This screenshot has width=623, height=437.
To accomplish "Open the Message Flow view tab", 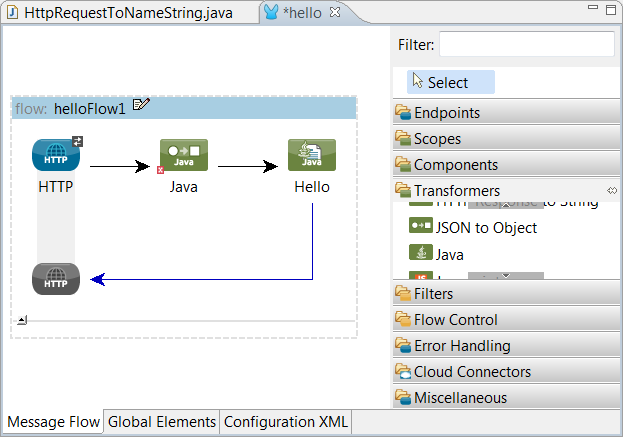I will (x=53, y=422).
